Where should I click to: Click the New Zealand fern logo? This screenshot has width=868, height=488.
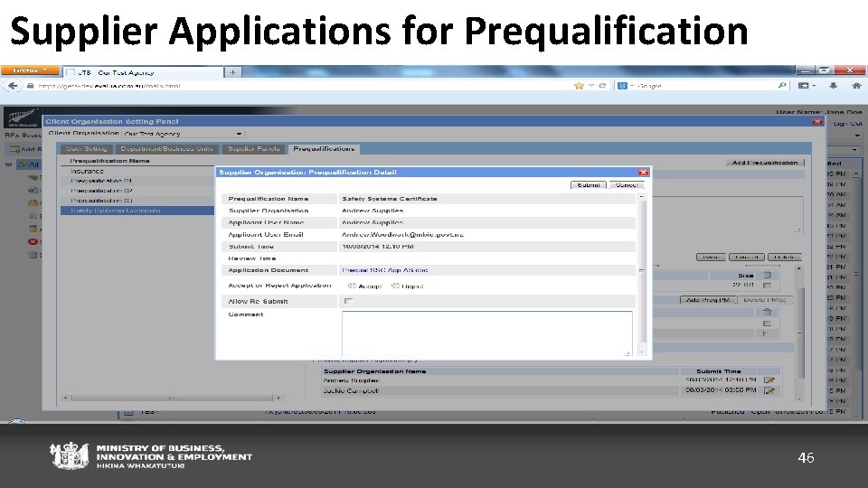(x=22, y=117)
